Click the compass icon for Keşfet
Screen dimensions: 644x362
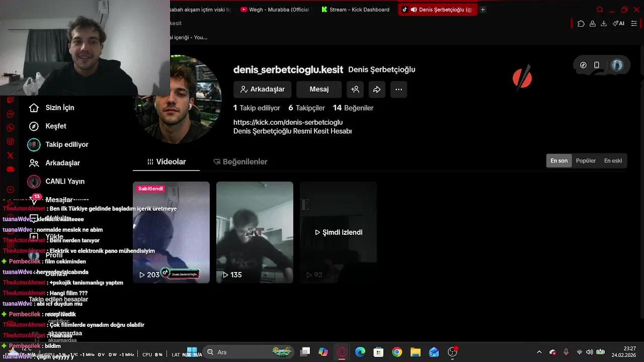click(34, 126)
